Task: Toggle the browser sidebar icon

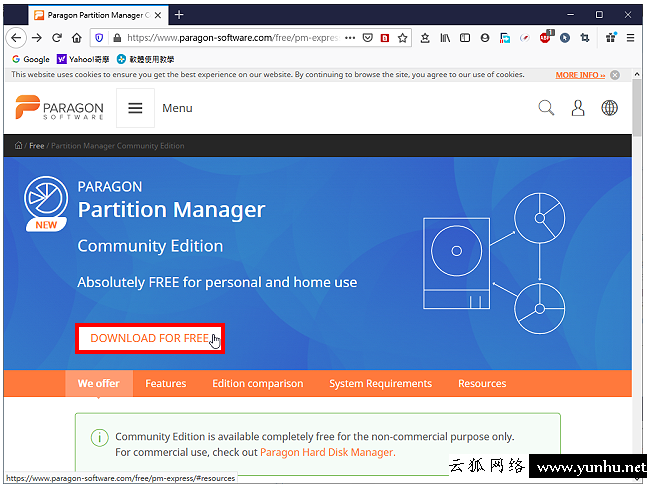Action: (x=465, y=38)
